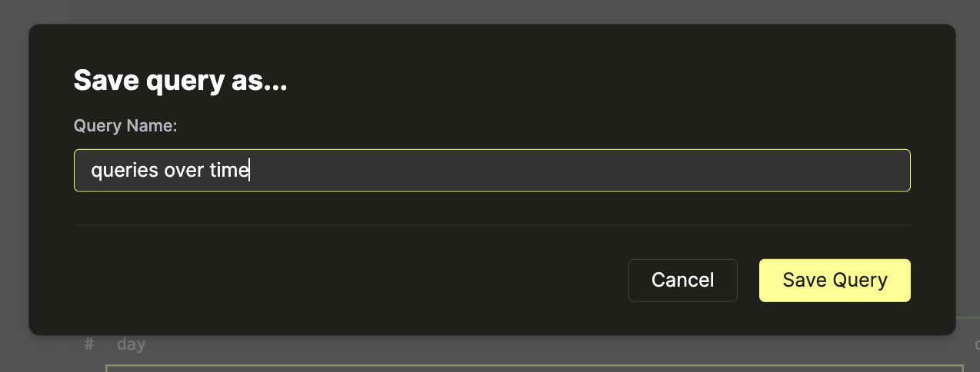Image resolution: width=980 pixels, height=372 pixels.
Task: Click the word "time" in the name field
Action: click(x=228, y=171)
